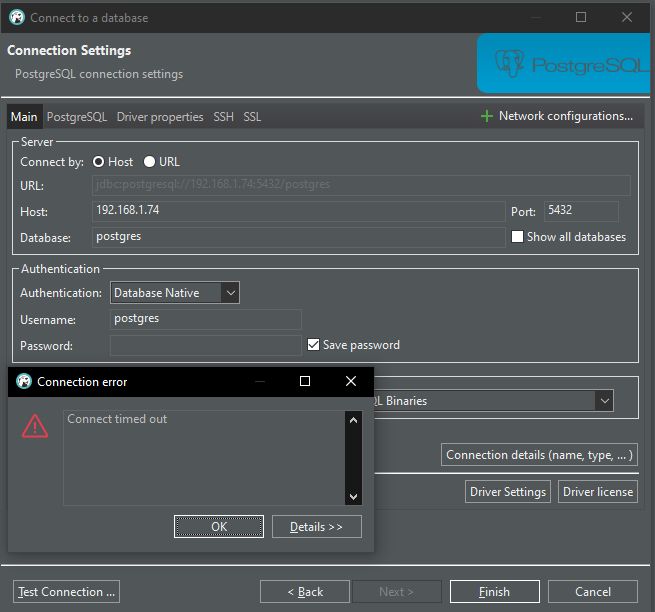Viewport: 655px width, 612px height.
Task: Click the 'Connect timed out' message text
Action: click(117, 419)
